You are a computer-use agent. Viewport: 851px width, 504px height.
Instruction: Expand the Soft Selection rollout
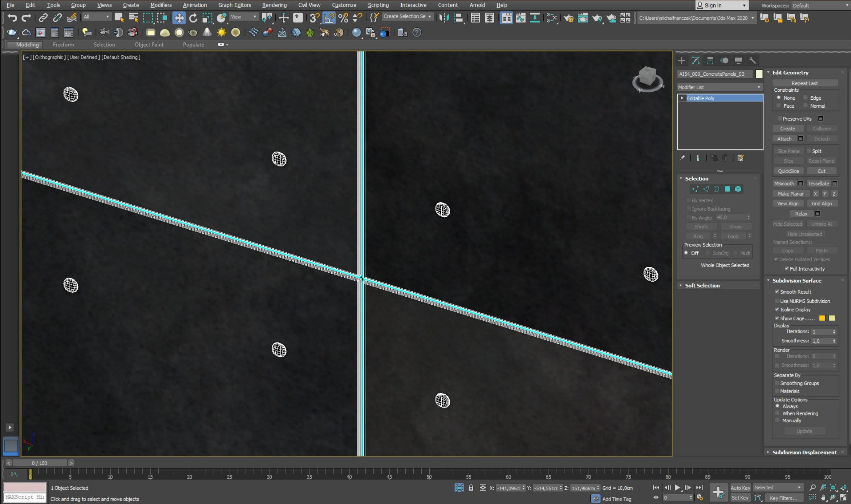point(702,286)
